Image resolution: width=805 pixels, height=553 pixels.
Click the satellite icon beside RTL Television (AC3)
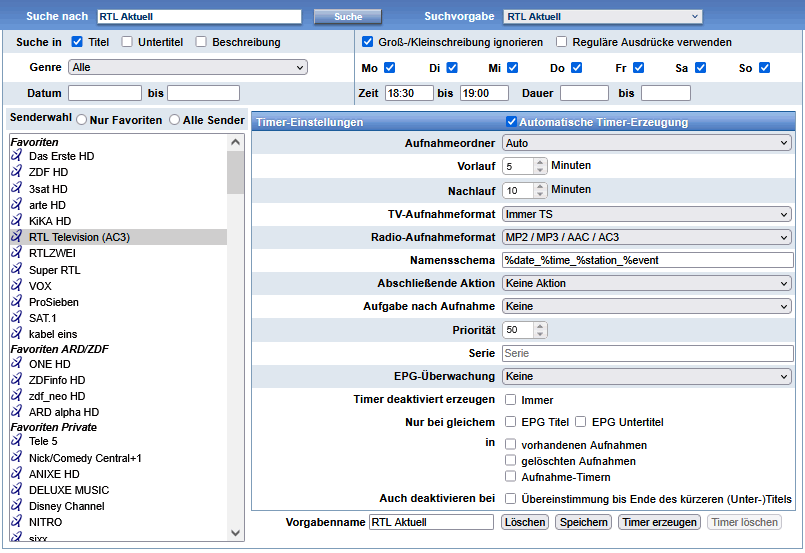pos(17,236)
